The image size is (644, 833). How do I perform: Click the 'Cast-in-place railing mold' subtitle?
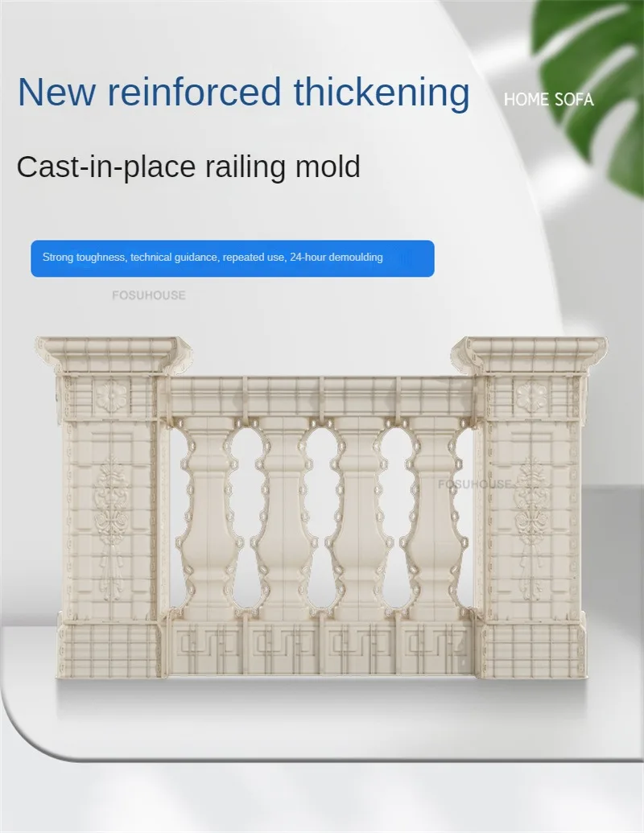tap(188, 167)
